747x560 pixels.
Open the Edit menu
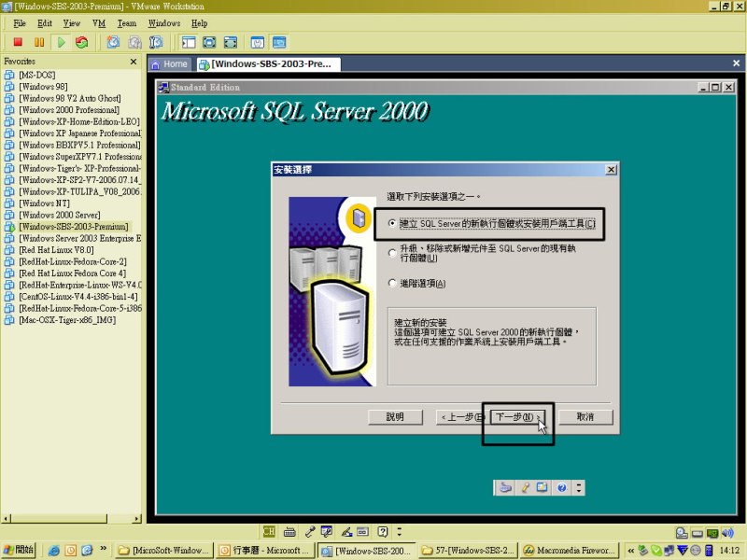(x=45, y=22)
